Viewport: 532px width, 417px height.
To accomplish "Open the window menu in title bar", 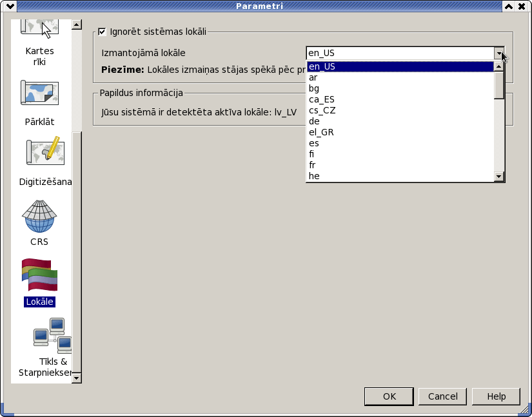I will [10, 6].
